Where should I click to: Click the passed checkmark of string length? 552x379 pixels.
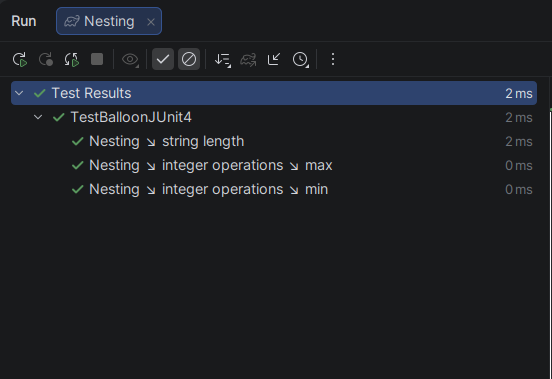[77, 141]
